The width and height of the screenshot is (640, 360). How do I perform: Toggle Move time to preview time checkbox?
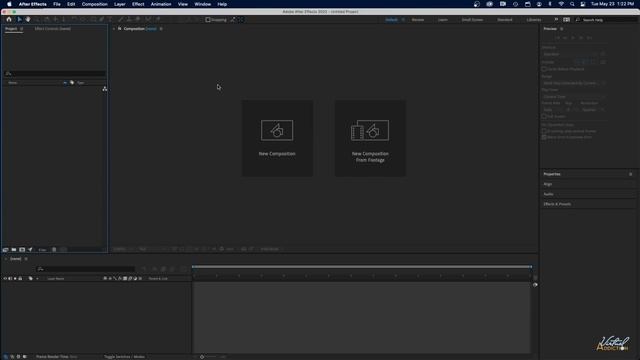(544, 137)
